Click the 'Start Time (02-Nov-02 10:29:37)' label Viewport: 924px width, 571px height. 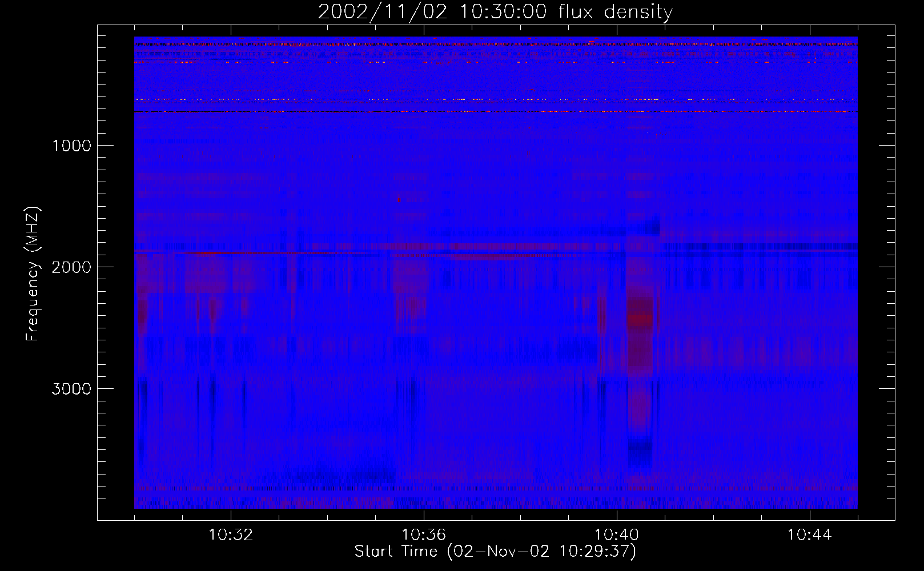point(495,552)
